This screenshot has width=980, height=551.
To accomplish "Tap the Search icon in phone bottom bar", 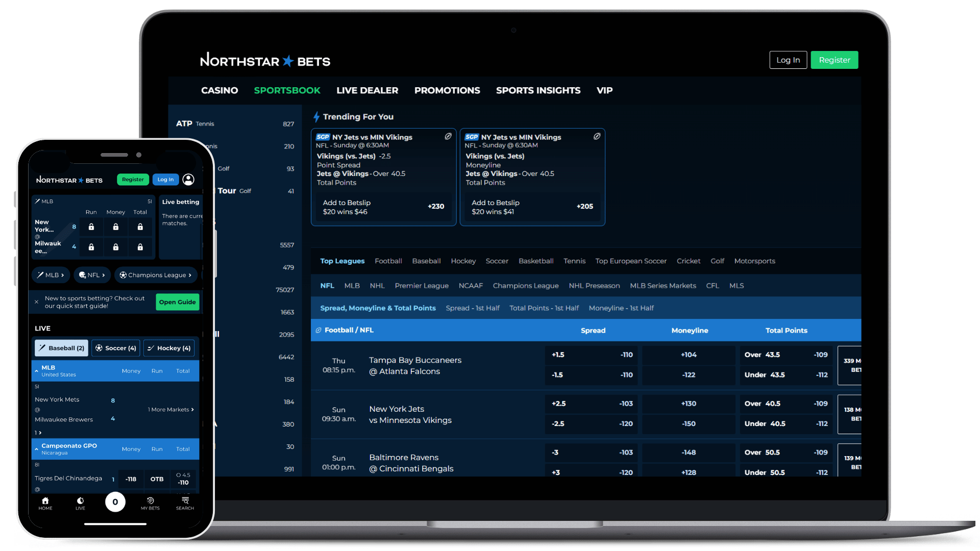I will point(185,504).
